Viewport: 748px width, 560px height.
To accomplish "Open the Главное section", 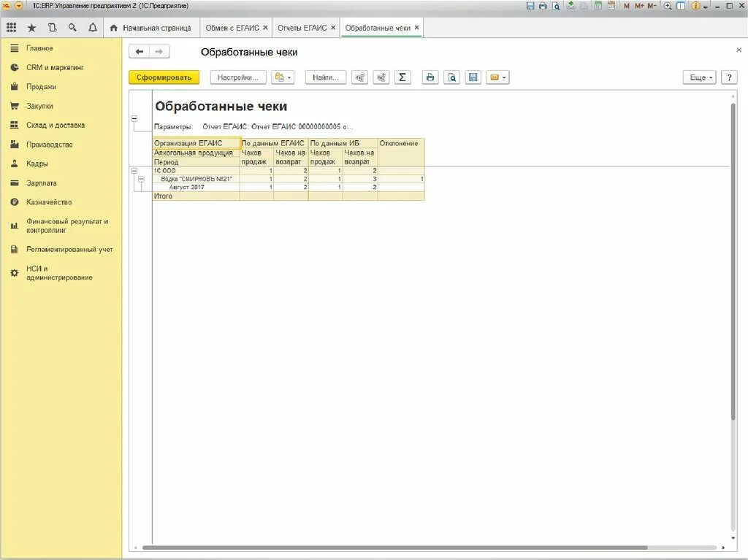I will tap(39, 48).
